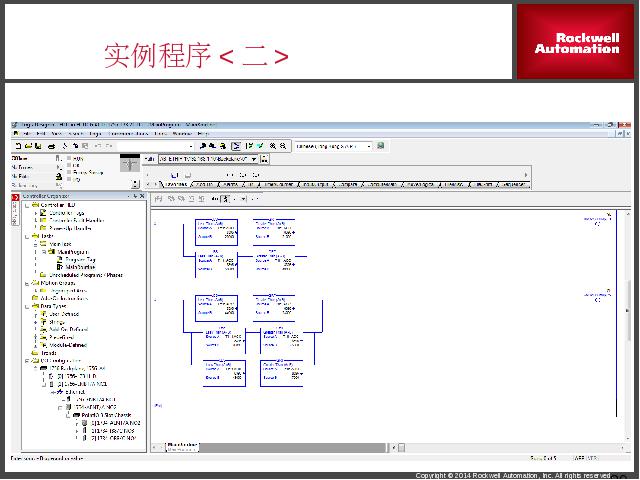Select Program Tags in the tree
The image size is (640, 480).
click(x=80, y=260)
